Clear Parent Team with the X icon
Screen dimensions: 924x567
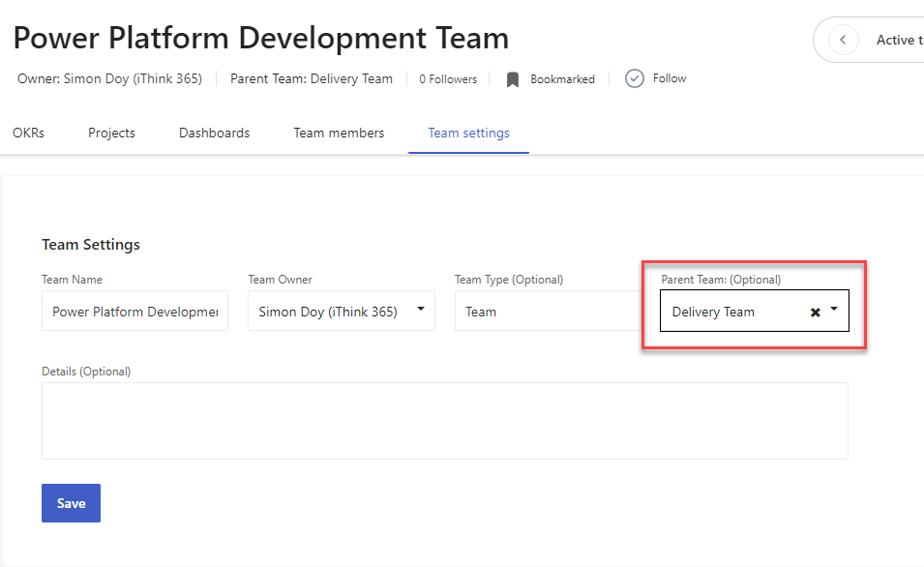(815, 313)
